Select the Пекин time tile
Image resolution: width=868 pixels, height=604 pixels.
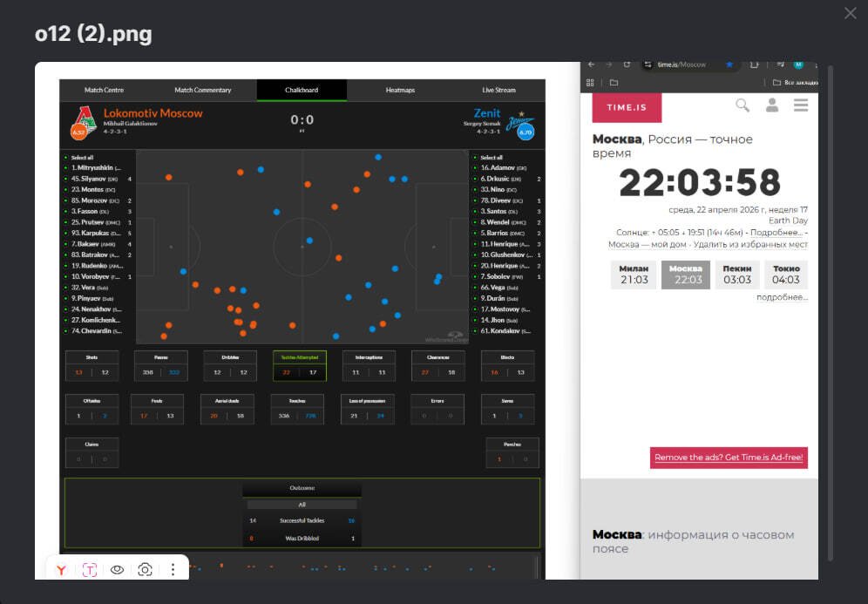click(736, 275)
